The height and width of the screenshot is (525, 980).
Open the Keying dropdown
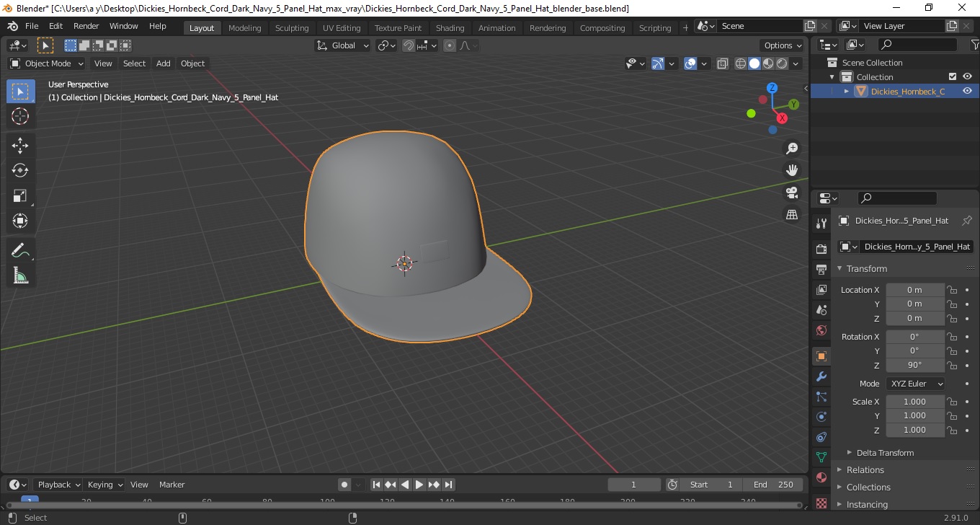click(x=104, y=485)
